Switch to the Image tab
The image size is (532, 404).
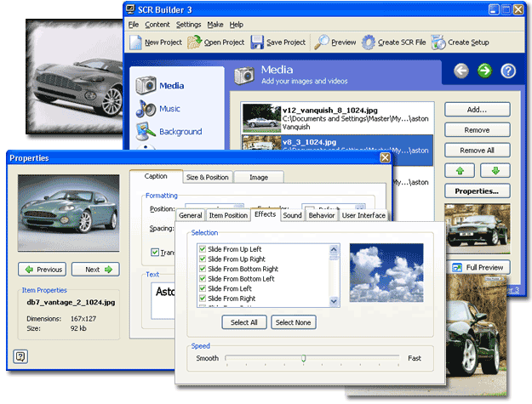pyautogui.click(x=259, y=177)
